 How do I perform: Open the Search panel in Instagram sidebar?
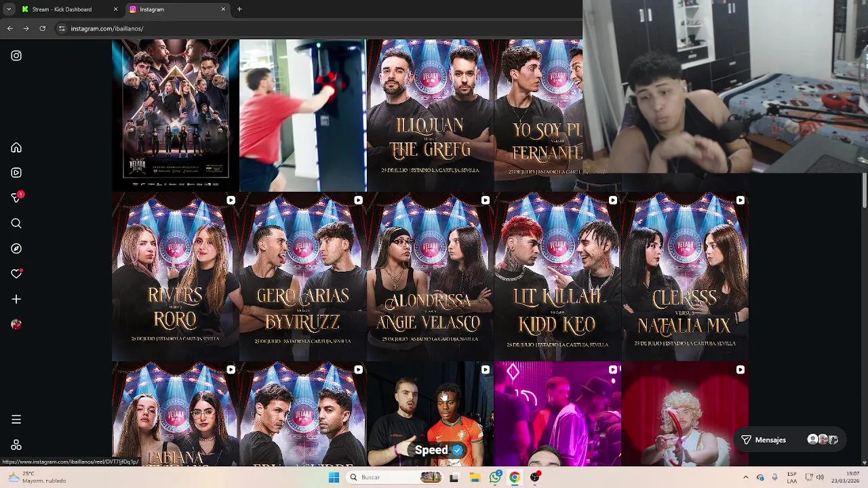tap(16, 224)
